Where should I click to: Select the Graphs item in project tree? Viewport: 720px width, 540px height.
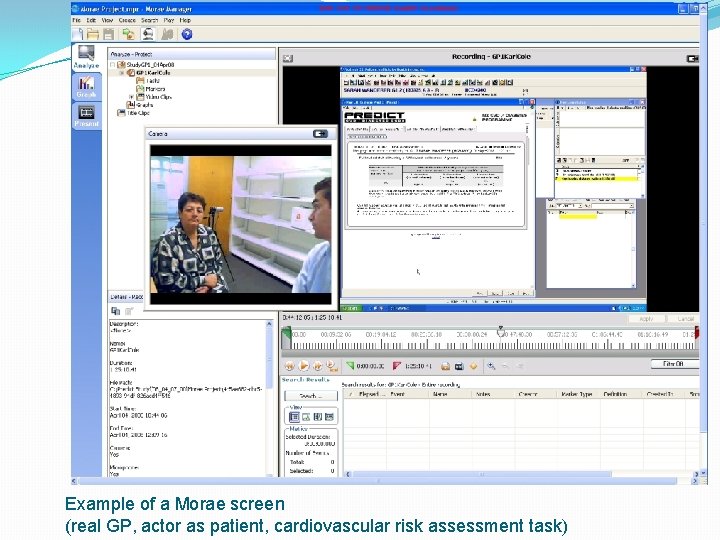pos(145,105)
